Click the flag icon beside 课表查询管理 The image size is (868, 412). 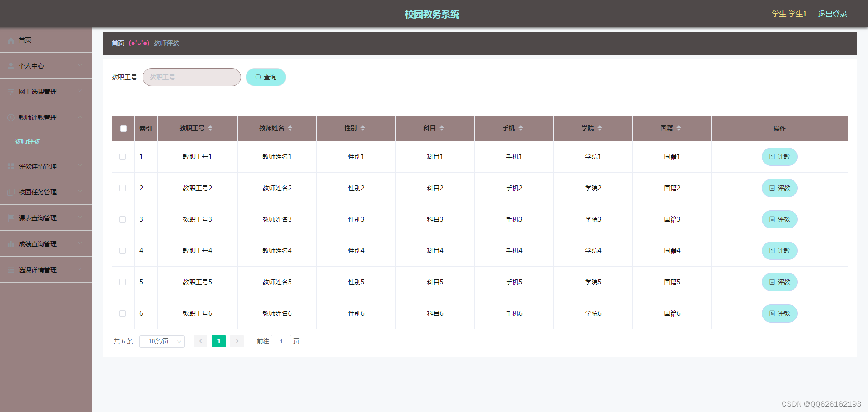11,218
